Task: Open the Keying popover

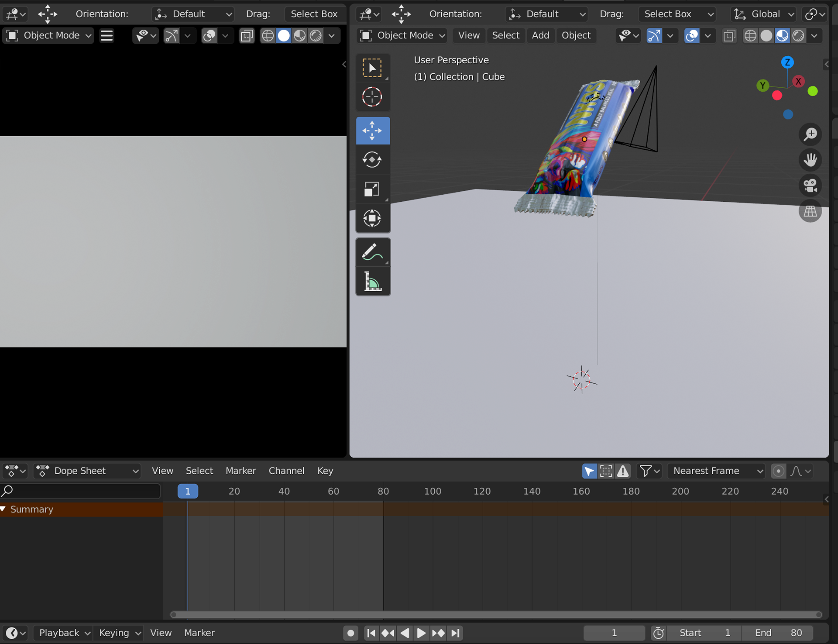Action: coord(118,633)
